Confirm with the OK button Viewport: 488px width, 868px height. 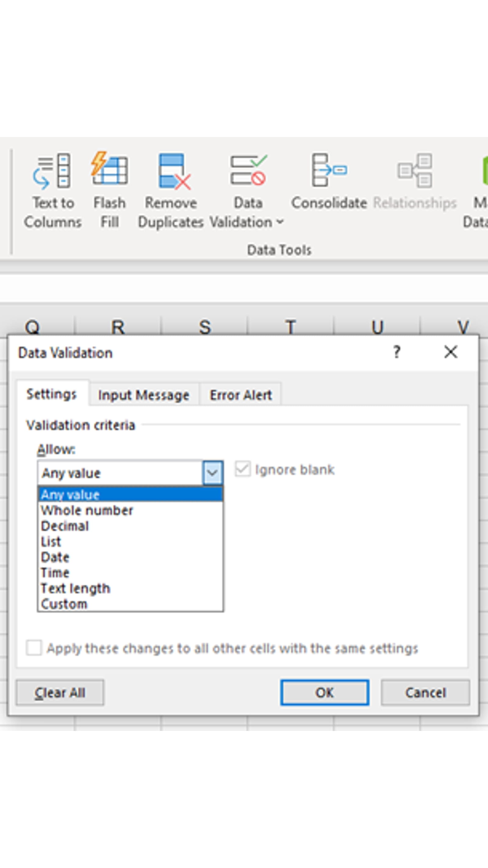tap(324, 693)
